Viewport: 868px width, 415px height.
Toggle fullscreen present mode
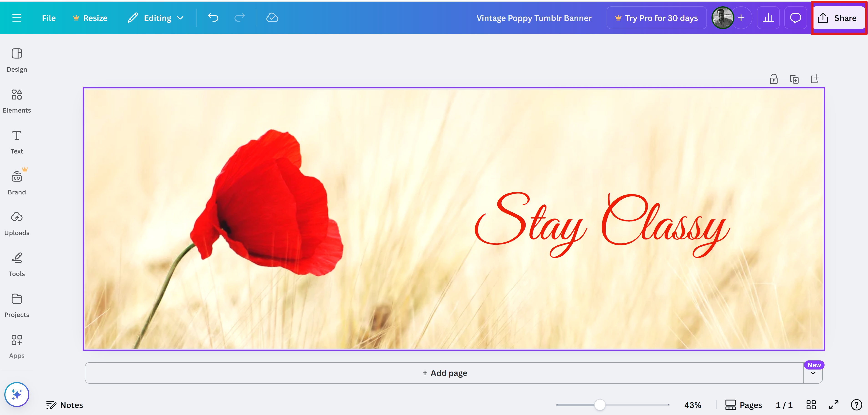coord(834,405)
